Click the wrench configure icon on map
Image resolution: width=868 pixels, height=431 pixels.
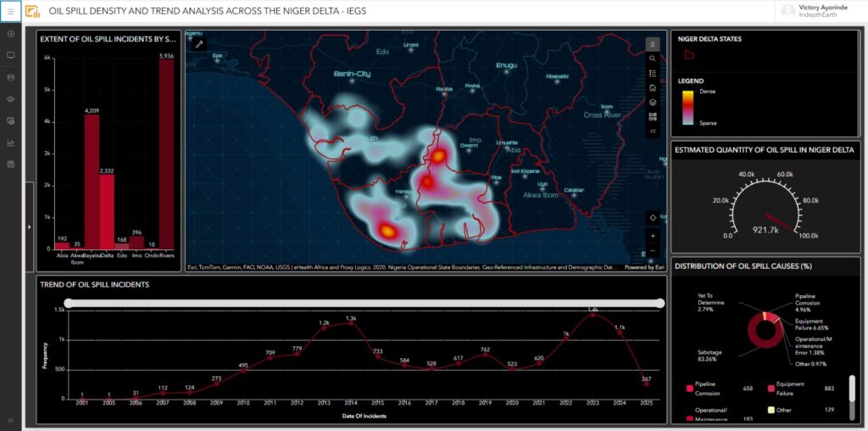[200, 43]
